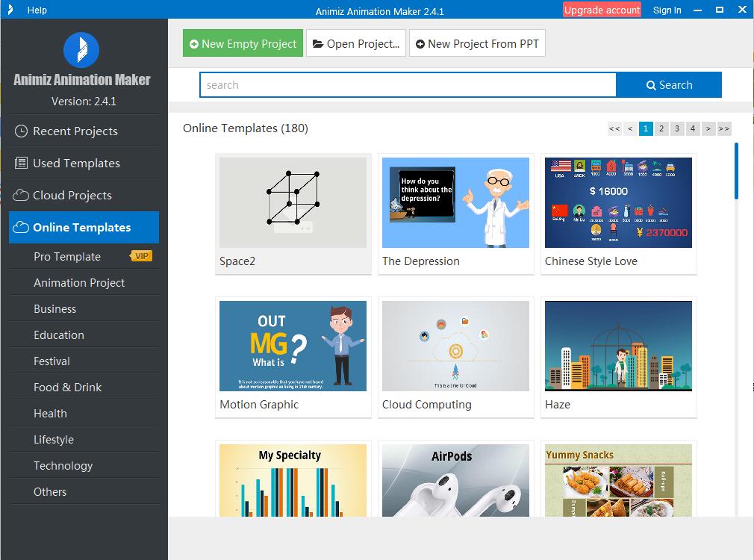This screenshot has width=754, height=560.
Task: Go to previous page with < button
Action: (630, 128)
